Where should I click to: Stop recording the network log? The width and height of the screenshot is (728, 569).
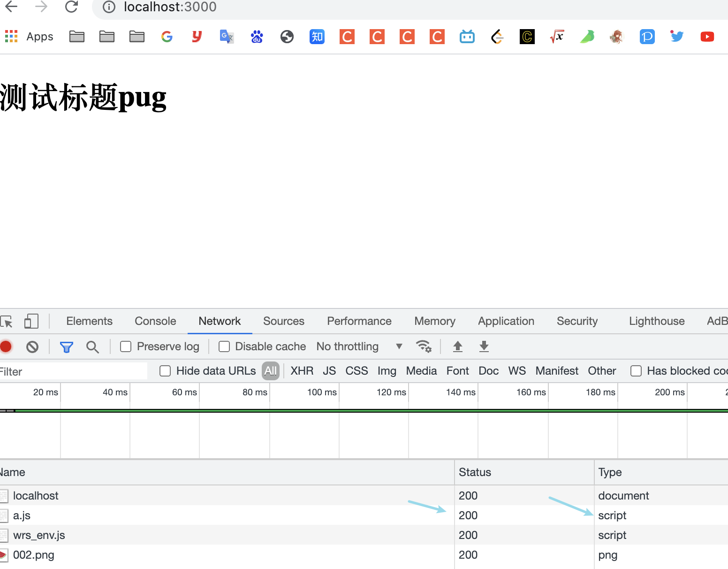click(x=6, y=347)
